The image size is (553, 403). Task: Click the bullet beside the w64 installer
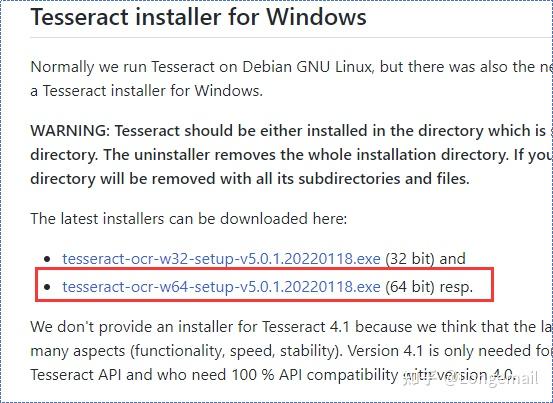[x=47, y=287]
